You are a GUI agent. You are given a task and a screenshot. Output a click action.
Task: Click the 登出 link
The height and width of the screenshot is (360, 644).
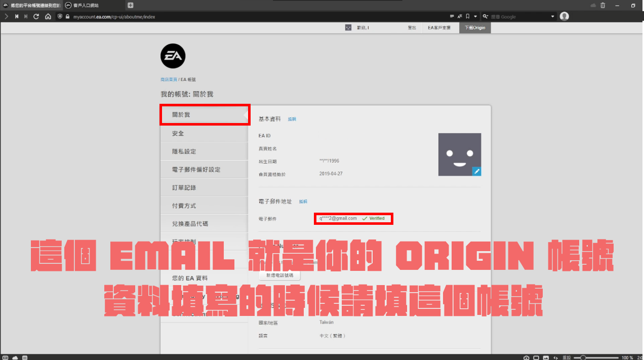(x=412, y=28)
